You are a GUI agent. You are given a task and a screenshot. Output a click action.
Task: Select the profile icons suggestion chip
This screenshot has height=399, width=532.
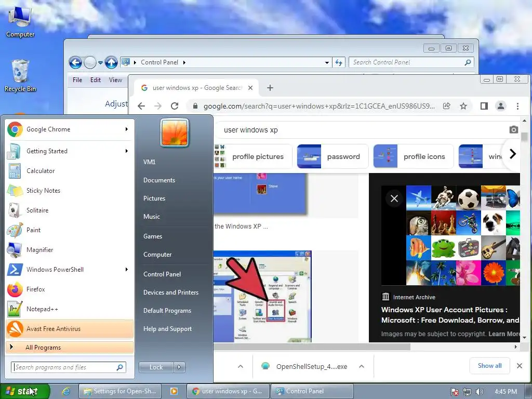coord(413,156)
